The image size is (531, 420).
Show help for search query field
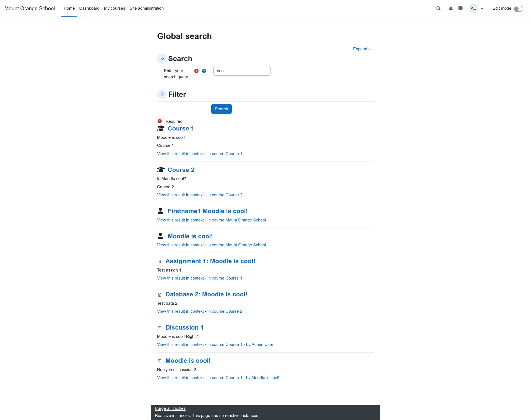tap(204, 71)
